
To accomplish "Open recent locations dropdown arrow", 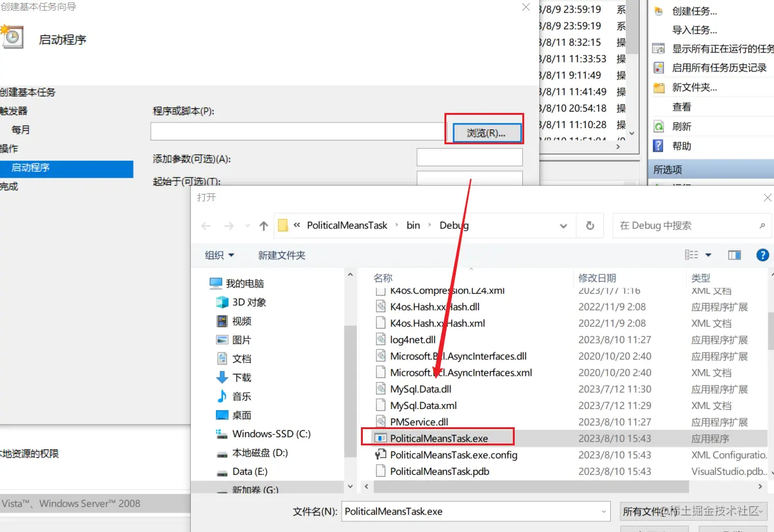I will tap(246, 226).
